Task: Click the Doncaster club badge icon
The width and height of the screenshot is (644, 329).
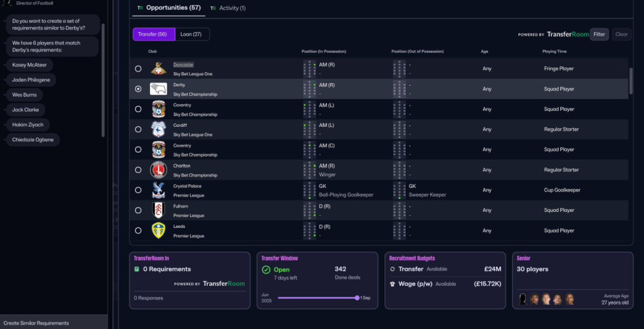Action: click(x=158, y=68)
